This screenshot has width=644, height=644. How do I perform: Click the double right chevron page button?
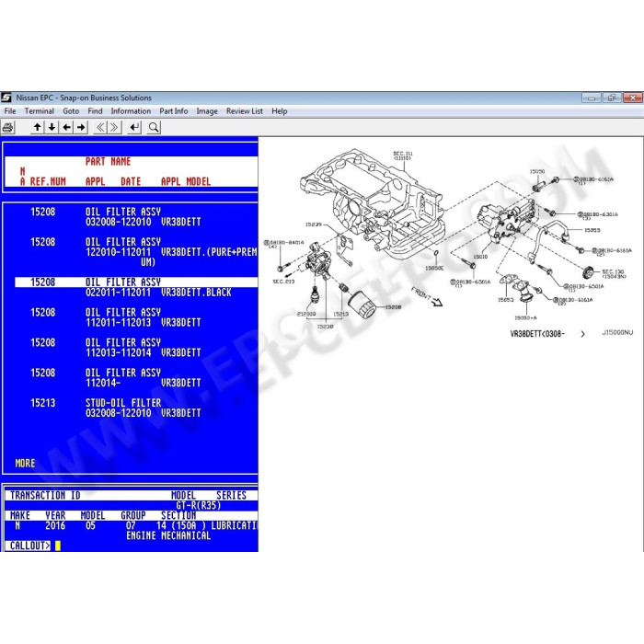(x=115, y=127)
